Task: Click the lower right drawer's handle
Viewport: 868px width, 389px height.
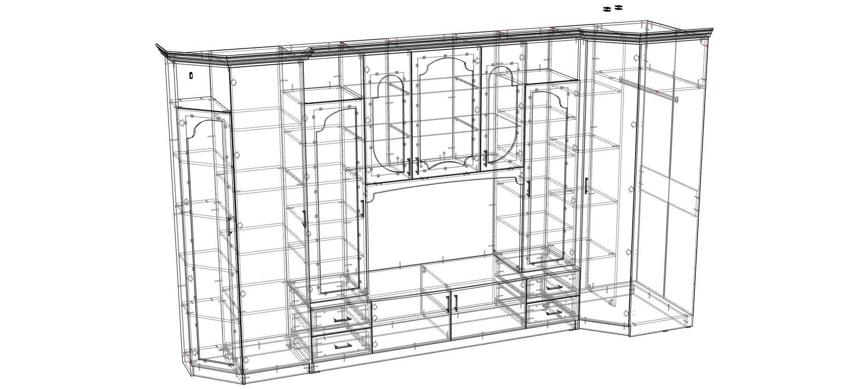Action: 554,311
